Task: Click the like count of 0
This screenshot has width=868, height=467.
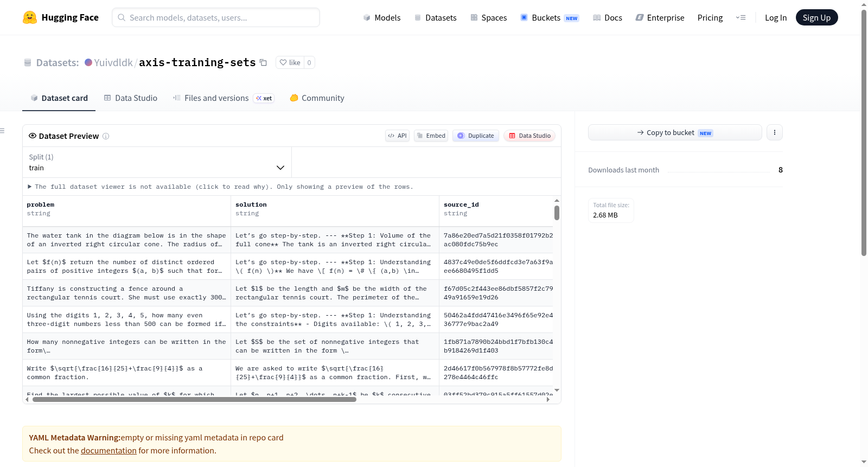Action: [x=309, y=62]
